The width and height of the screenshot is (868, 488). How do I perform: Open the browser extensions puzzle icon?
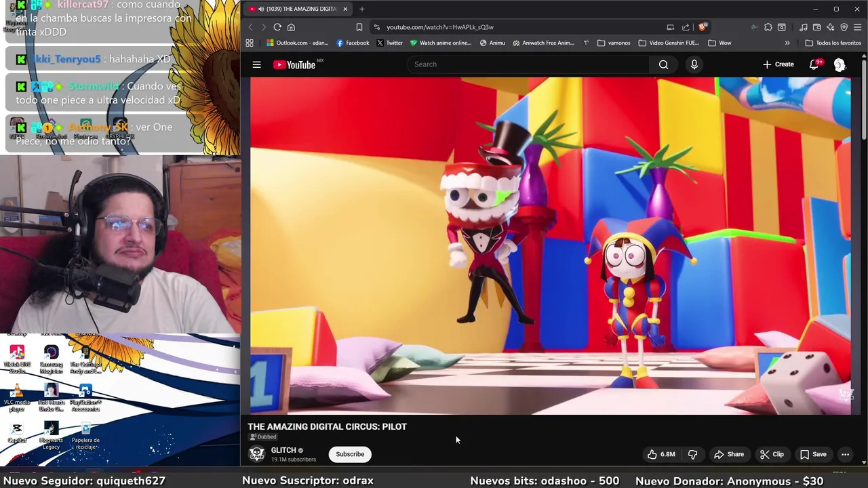(x=768, y=27)
